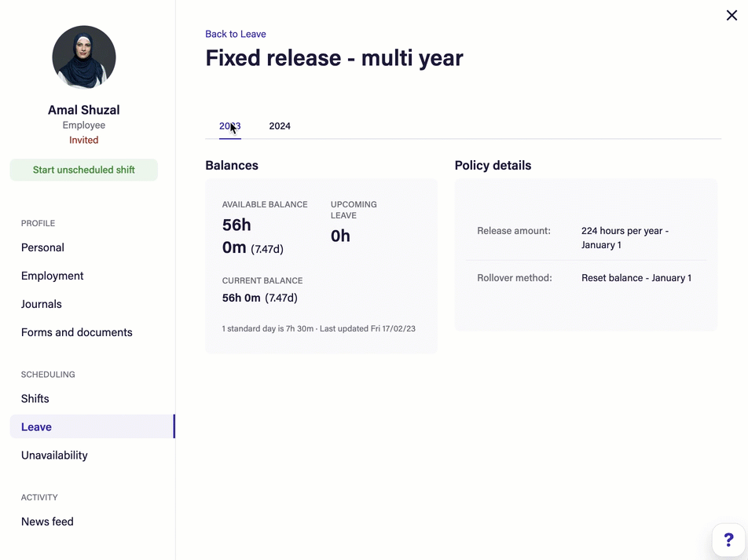The width and height of the screenshot is (748, 560).
Task: Open the News feed activity page
Action: (x=47, y=522)
